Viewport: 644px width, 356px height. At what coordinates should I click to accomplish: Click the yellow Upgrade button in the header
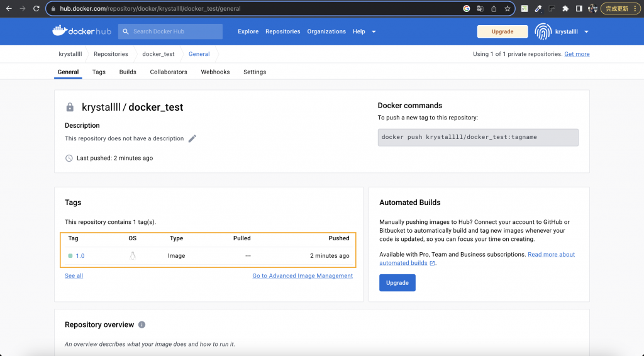pyautogui.click(x=502, y=31)
